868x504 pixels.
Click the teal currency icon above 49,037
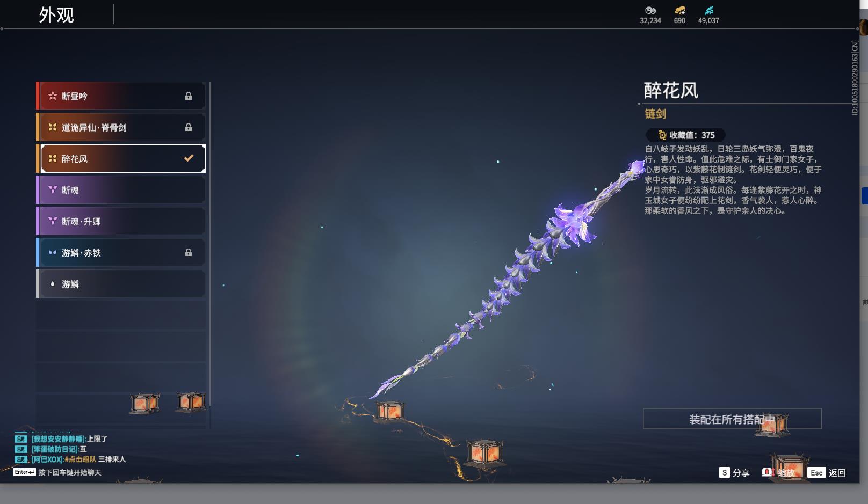pos(709,10)
